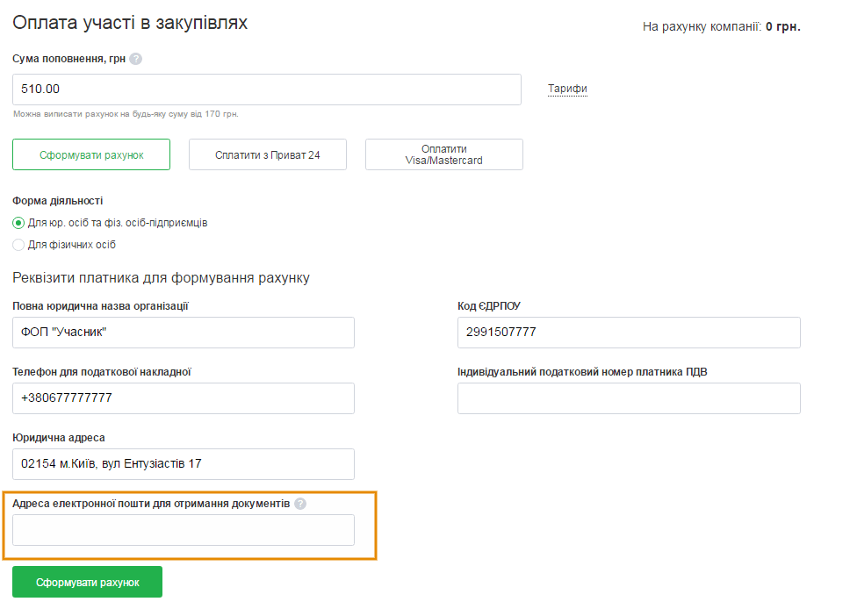Image resolution: width=857 pixels, height=616 pixels.
Task: Focus the phone field with +380677777777
Action: point(183,398)
